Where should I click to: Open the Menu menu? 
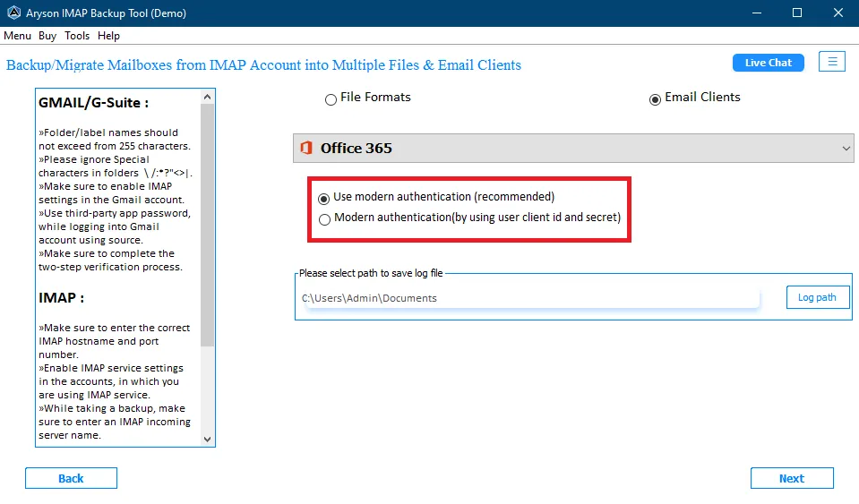click(x=18, y=36)
